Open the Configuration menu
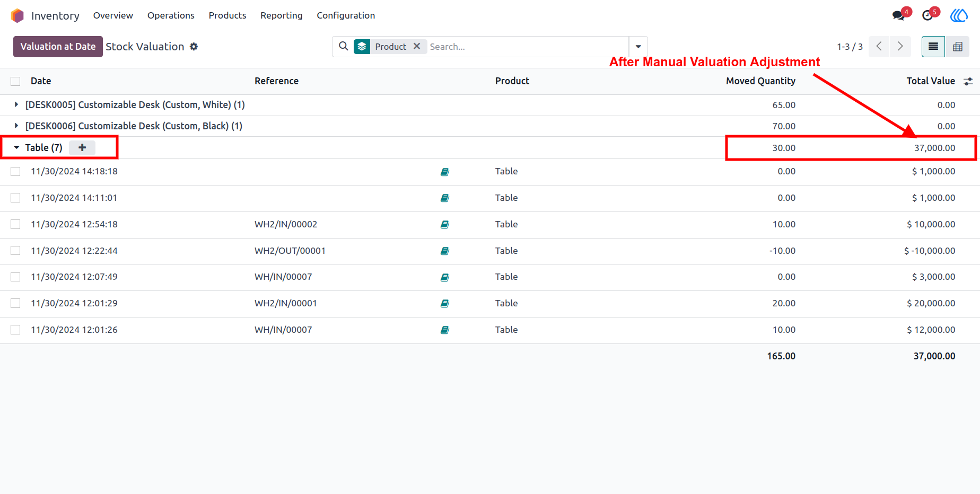980x494 pixels. pyautogui.click(x=346, y=15)
